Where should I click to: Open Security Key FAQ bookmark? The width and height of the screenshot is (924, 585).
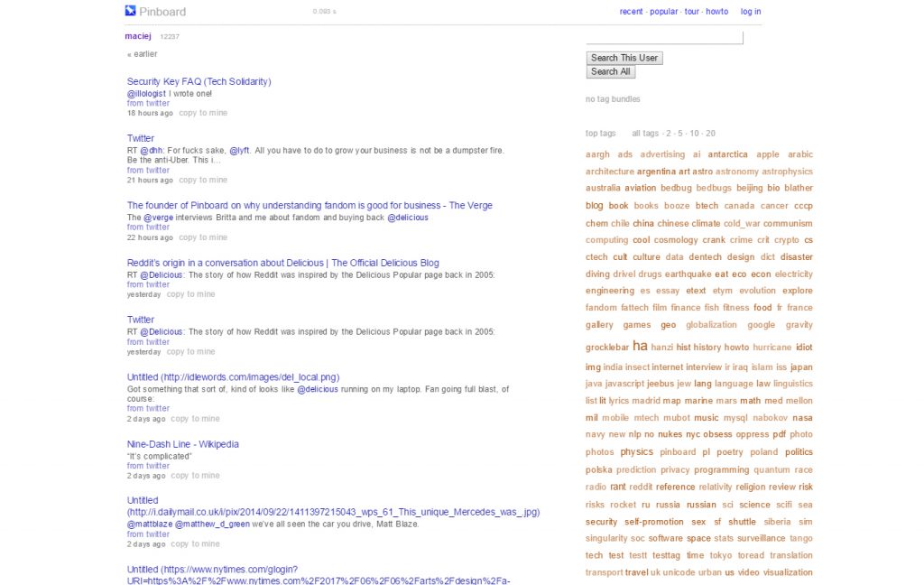tap(199, 81)
